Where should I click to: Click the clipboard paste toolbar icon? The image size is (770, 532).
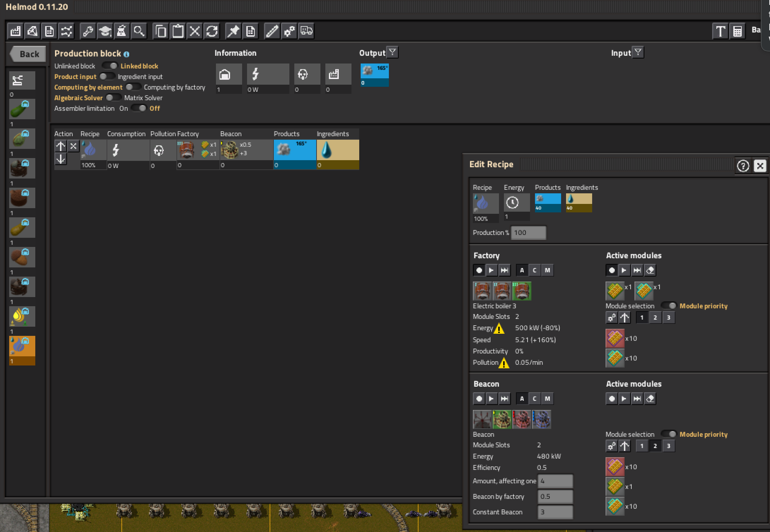point(178,31)
